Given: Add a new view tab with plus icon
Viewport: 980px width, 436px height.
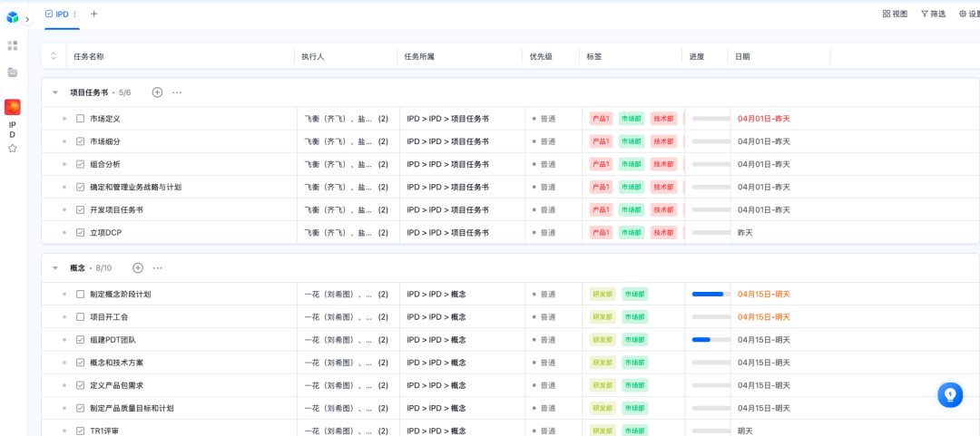Looking at the screenshot, I should 94,14.
